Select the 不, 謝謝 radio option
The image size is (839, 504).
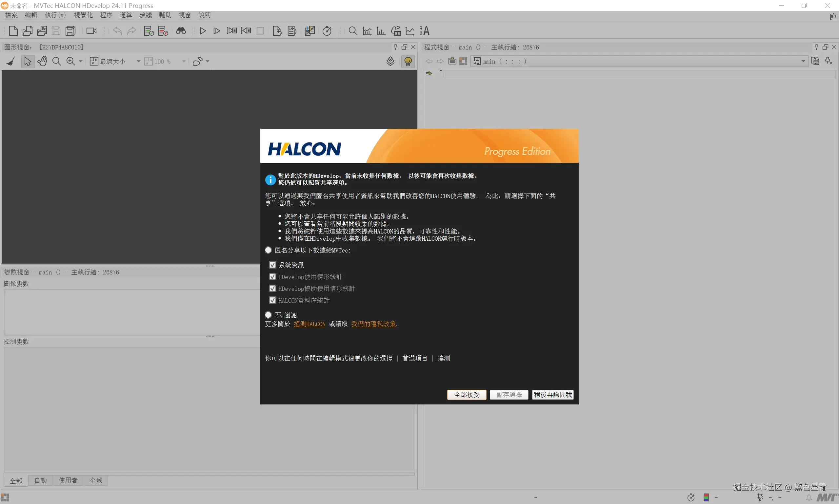268,315
